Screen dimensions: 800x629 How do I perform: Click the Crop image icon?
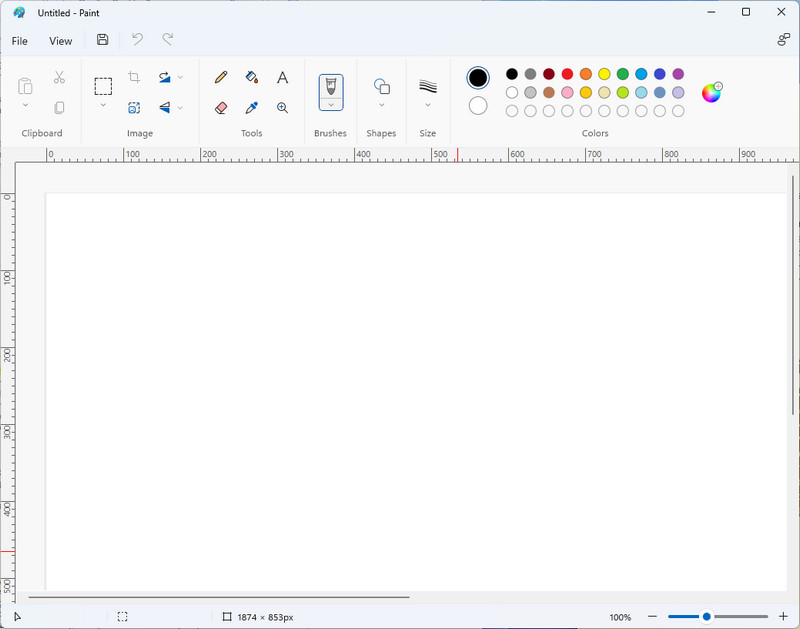pyautogui.click(x=134, y=77)
